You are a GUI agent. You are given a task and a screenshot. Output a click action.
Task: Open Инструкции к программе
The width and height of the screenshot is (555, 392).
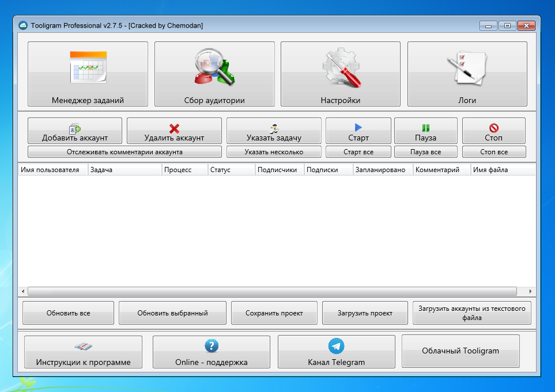(83, 352)
